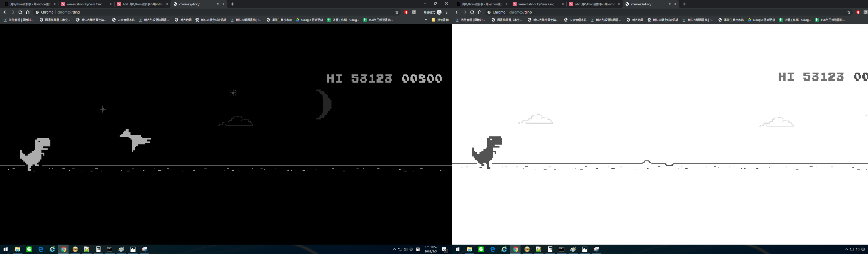Open Google 雲端硬碟 bookmark in night-mode window

[x=309, y=20]
